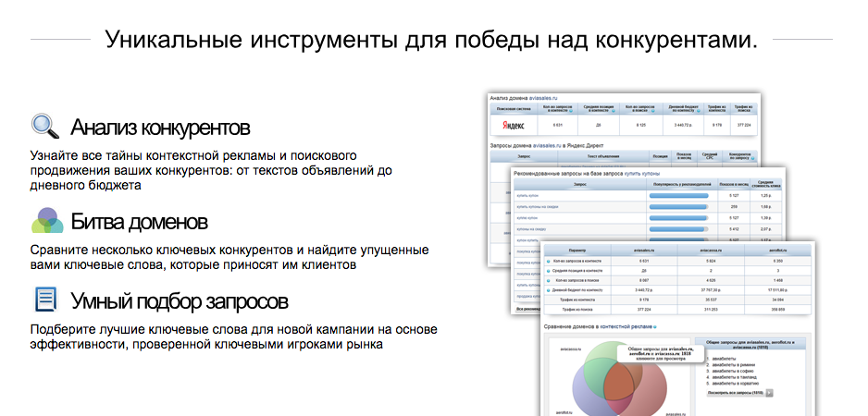The image size is (868, 416).
Task: Click the Яндекс logo in the domain analysis table
Action: click(x=514, y=126)
